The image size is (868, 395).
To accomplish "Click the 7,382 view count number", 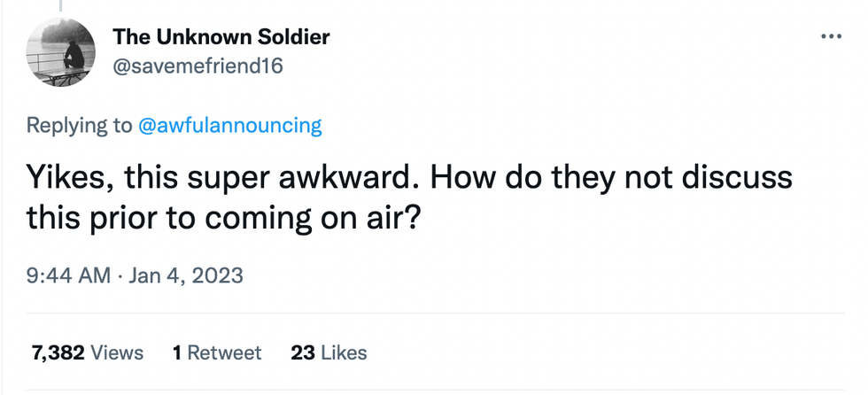I will (x=58, y=352).
